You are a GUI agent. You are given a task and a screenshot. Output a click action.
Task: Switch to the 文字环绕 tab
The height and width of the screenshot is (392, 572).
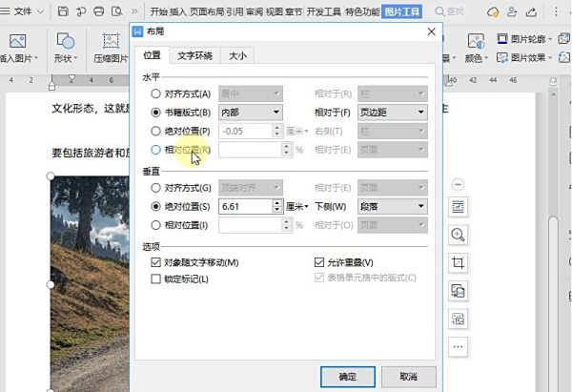click(x=194, y=56)
